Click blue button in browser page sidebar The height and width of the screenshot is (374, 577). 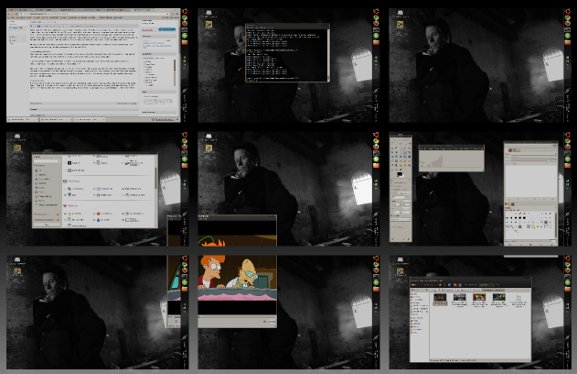[167, 29]
